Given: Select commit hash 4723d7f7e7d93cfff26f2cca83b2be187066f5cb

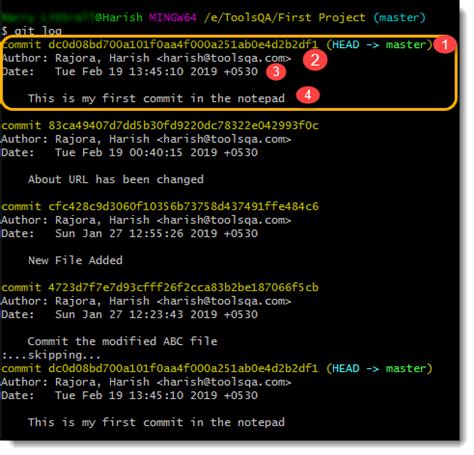Looking at the screenshot, I should point(183,287).
